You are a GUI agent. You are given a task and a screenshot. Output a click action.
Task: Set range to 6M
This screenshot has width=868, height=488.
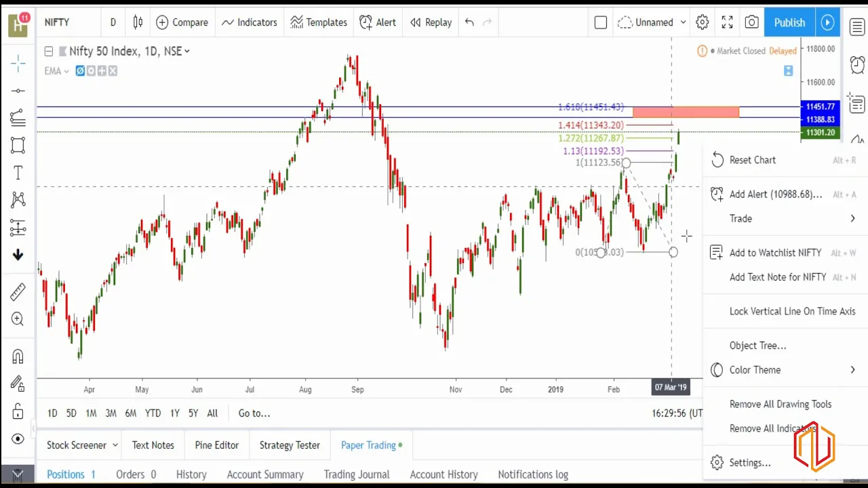[x=130, y=413]
